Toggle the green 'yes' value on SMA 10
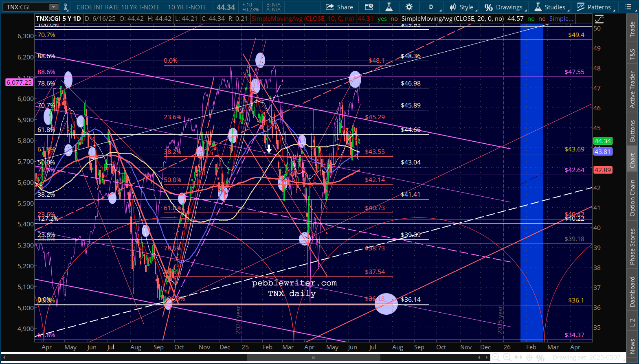Screen dimensions: 639x364 coord(382,19)
